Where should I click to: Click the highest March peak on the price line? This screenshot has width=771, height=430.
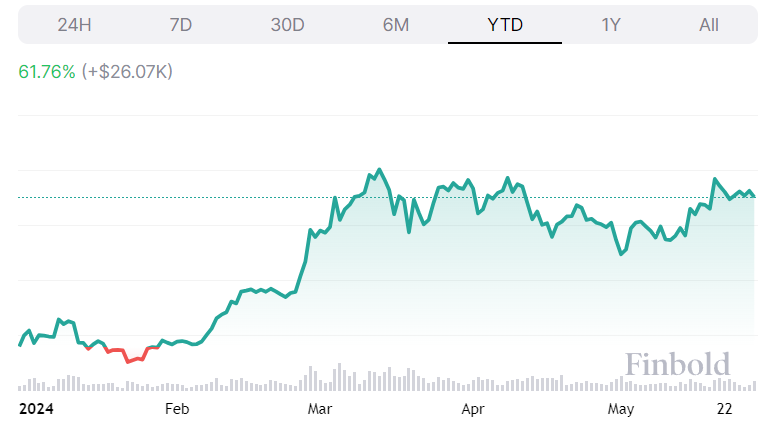(x=379, y=170)
